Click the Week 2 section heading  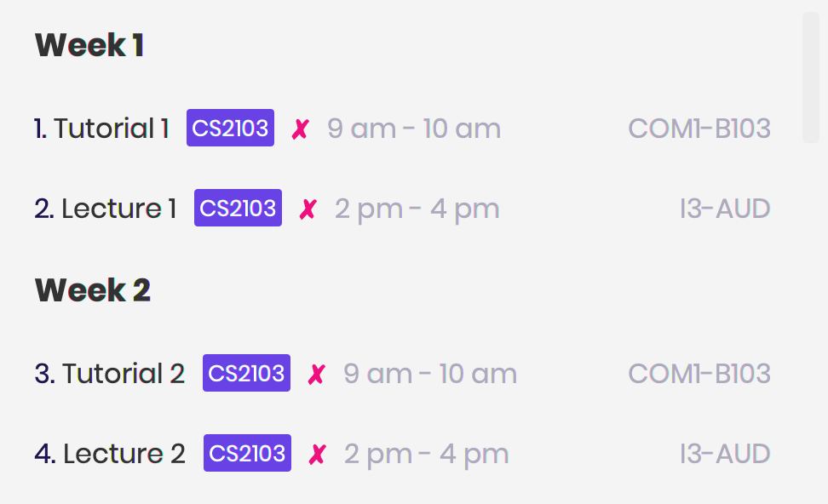point(92,290)
